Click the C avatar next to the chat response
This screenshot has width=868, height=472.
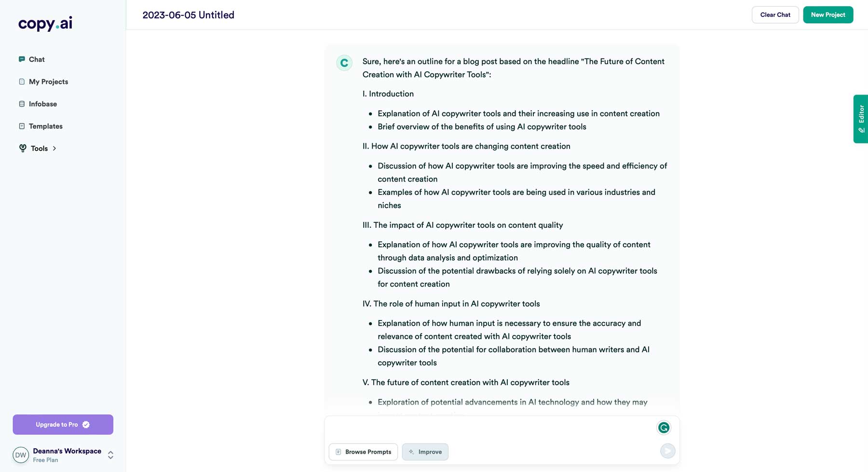[344, 63]
